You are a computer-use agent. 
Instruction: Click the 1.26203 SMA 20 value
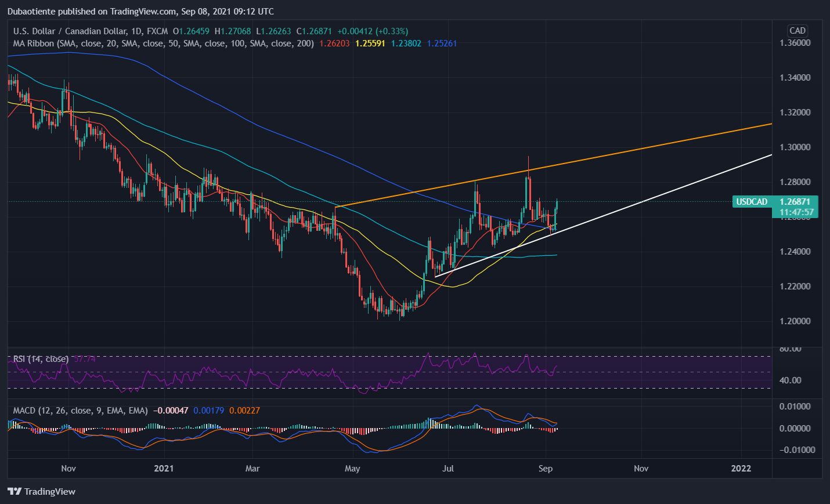(x=335, y=43)
